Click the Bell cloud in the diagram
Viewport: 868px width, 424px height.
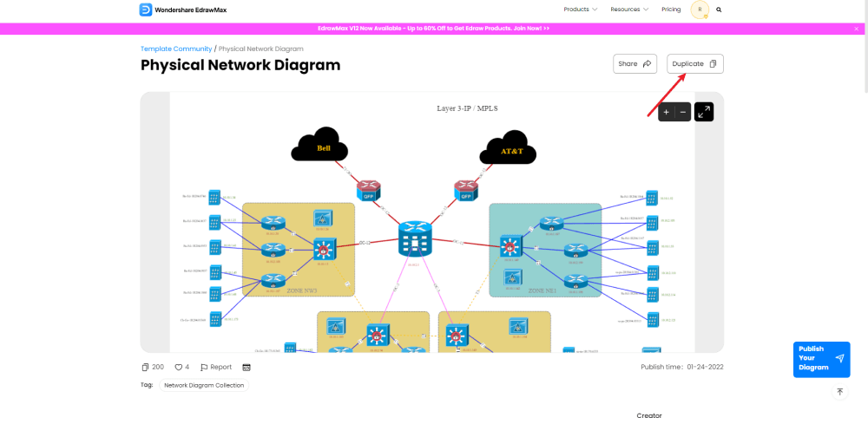[319, 145]
